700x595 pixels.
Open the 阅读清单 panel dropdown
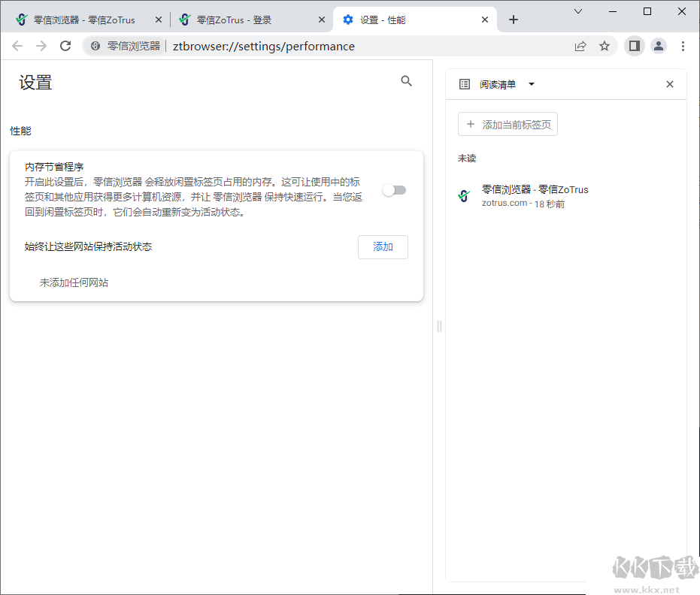tap(532, 84)
